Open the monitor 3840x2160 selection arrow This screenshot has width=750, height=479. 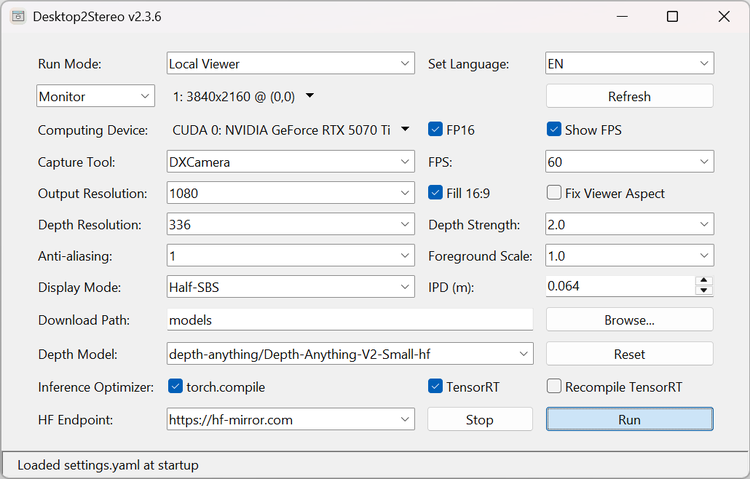(310, 97)
